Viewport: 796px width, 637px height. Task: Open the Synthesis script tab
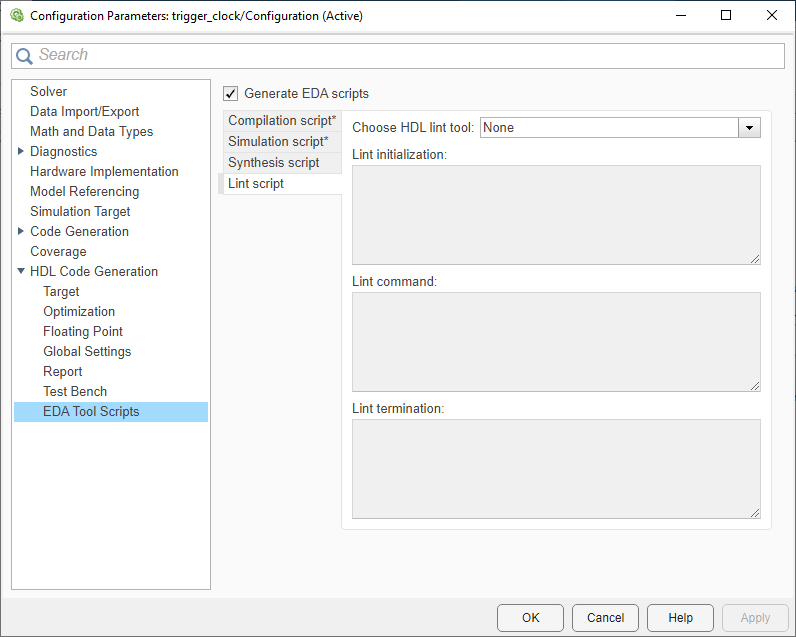click(274, 163)
